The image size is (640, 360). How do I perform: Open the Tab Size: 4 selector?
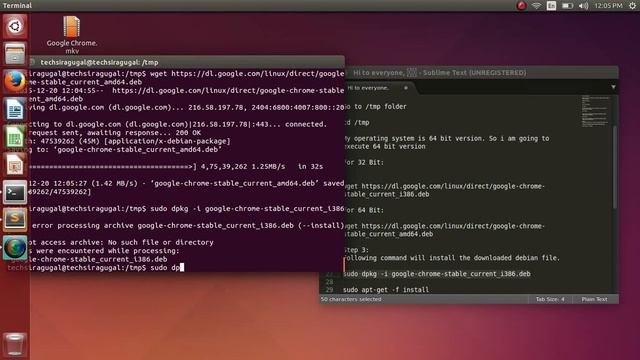click(x=550, y=299)
